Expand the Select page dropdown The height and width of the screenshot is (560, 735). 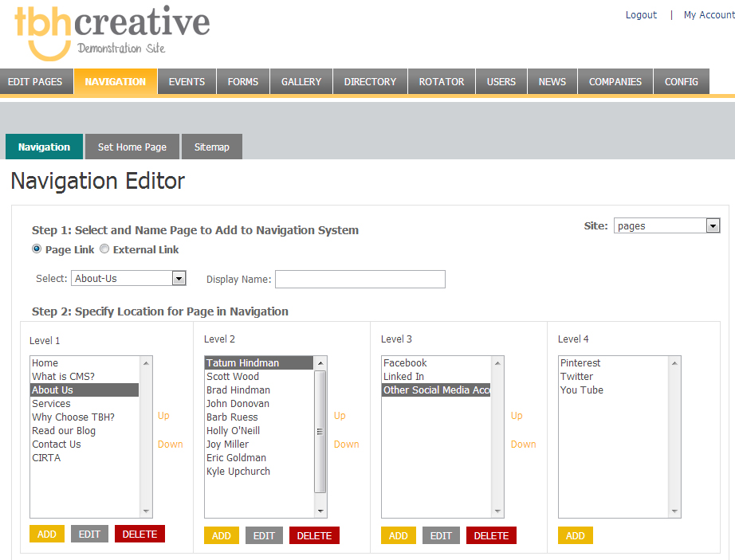128,279
